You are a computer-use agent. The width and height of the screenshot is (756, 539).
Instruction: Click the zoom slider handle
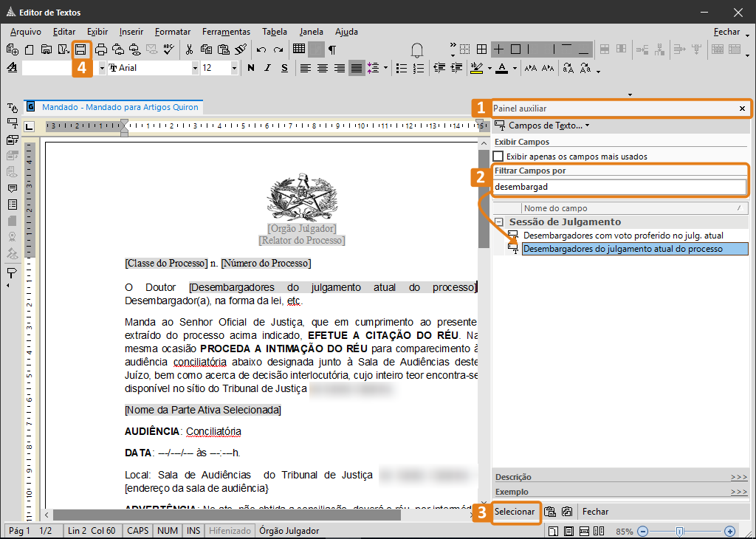[679, 532]
